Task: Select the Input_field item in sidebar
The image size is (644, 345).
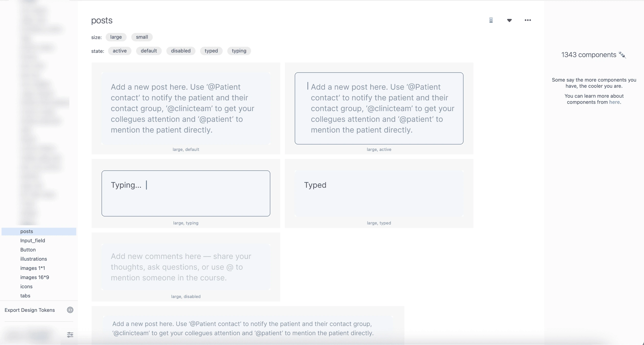Action: (33, 240)
